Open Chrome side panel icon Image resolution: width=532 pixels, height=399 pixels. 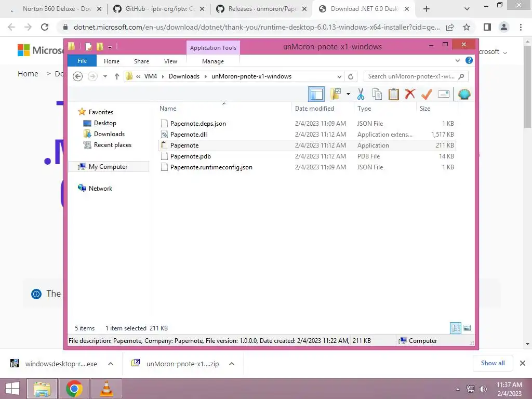[487, 27]
